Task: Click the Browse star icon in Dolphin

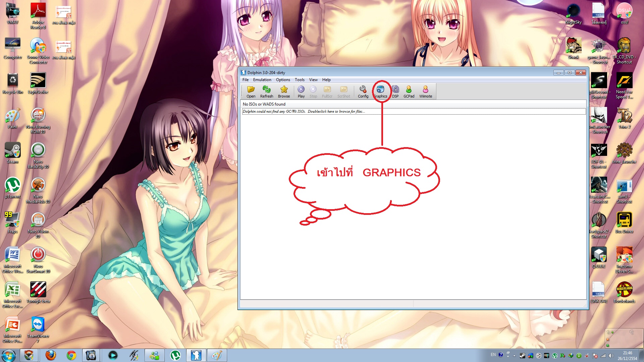Action: (284, 91)
